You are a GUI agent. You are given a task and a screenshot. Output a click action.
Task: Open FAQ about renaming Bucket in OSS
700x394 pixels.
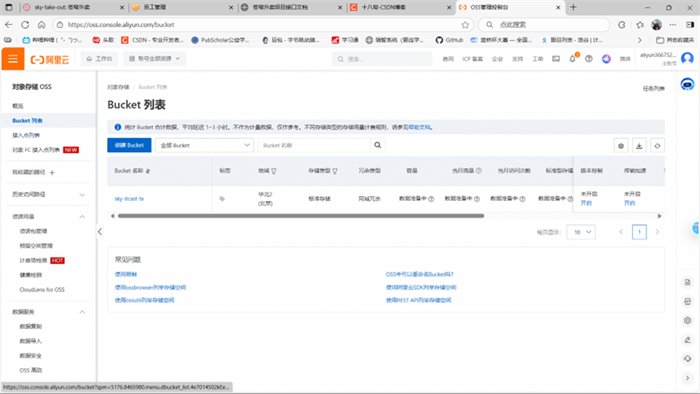pyautogui.click(x=420, y=274)
